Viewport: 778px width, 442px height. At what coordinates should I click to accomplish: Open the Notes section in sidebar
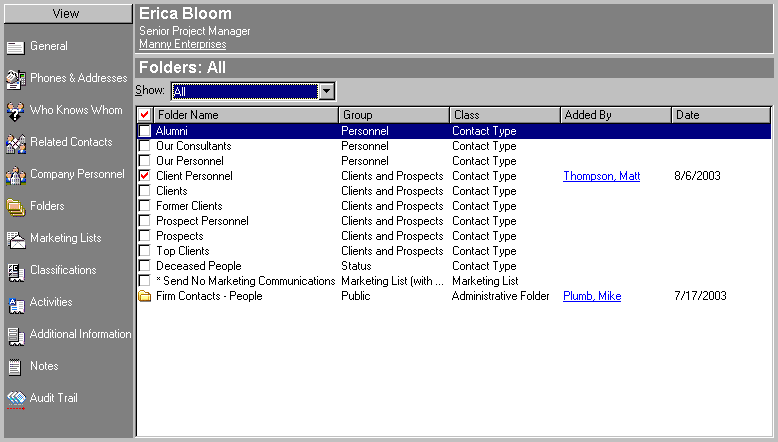(44, 366)
